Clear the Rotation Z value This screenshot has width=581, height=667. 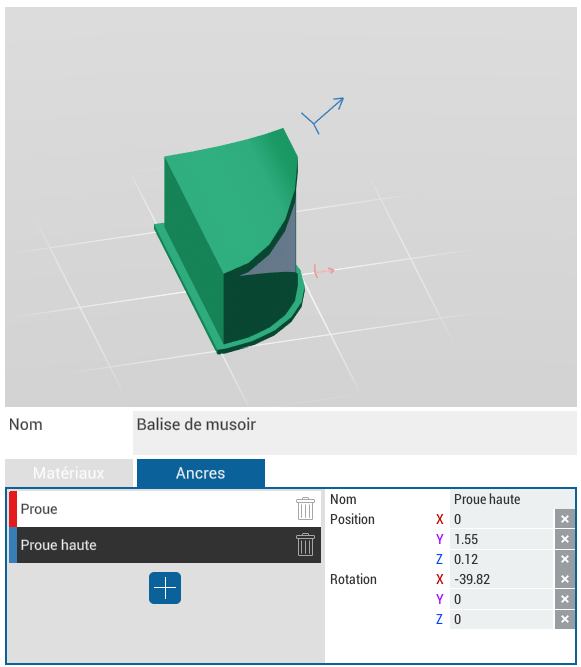pyautogui.click(x=565, y=619)
